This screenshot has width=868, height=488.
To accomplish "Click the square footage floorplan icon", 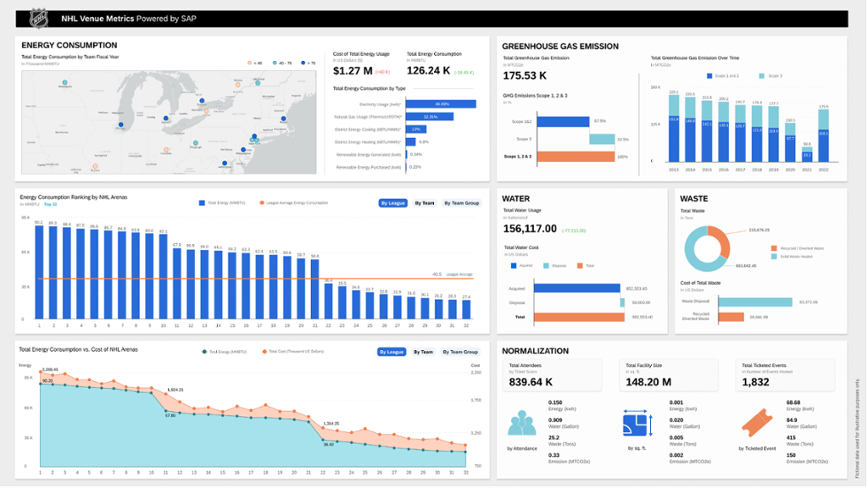I will click(x=637, y=425).
